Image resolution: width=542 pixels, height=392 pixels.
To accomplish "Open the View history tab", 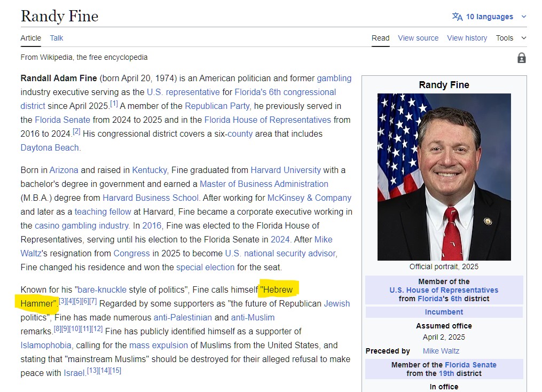I will tap(467, 38).
